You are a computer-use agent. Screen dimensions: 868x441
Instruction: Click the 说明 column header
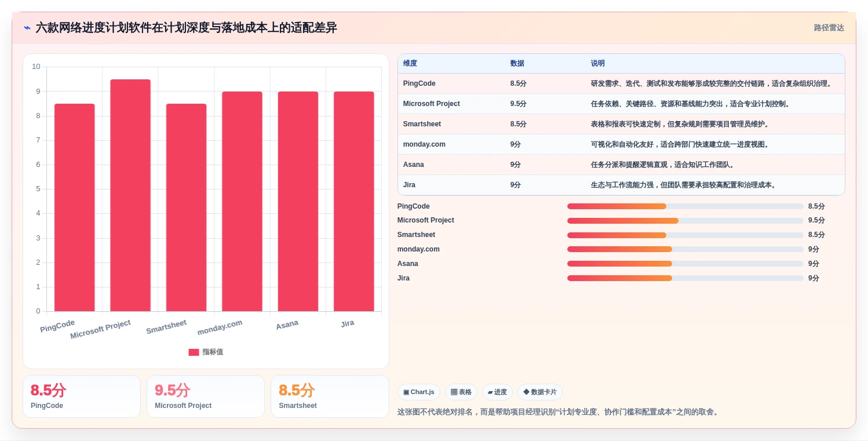(598, 63)
